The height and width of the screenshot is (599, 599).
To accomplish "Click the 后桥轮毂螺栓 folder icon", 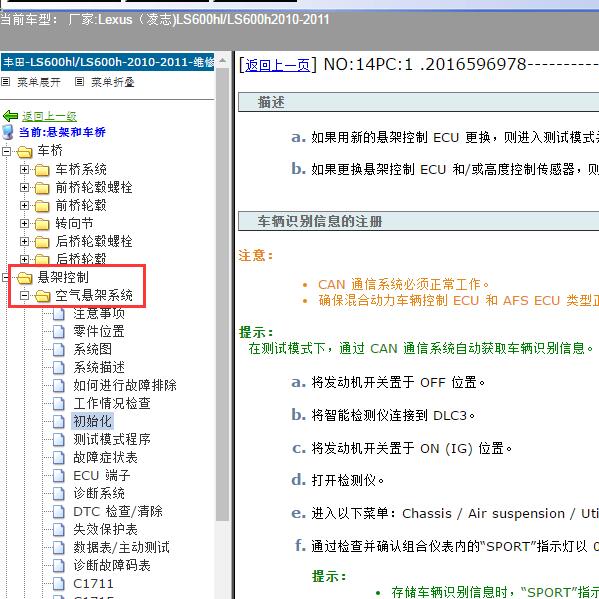I will [42, 242].
